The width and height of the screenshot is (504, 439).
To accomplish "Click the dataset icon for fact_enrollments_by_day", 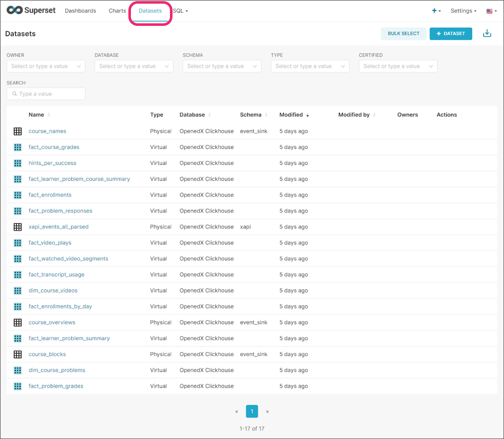I will 18,306.
